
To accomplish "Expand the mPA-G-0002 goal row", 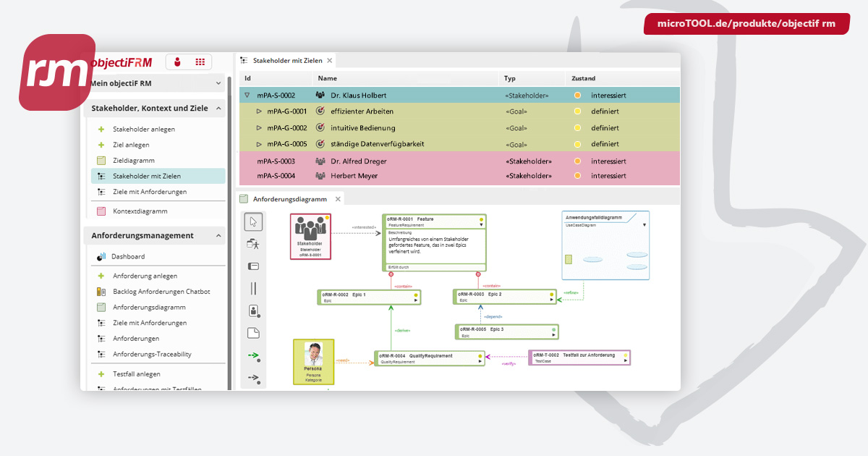I will 260,127.
